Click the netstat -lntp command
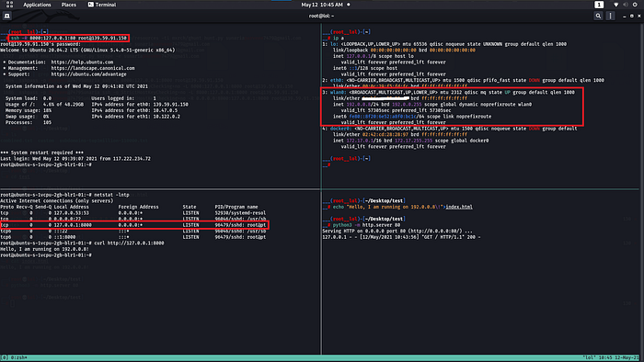The width and height of the screenshot is (644, 362). pyautogui.click(x=111, y=195)
